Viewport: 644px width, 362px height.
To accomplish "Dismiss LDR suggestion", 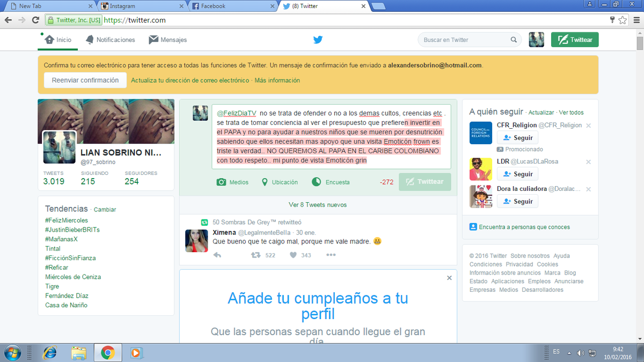I will click(588, 162).
